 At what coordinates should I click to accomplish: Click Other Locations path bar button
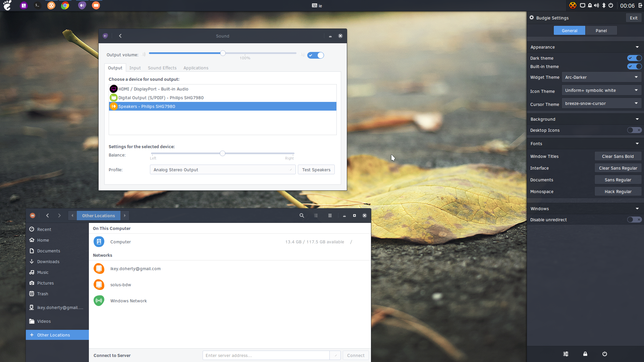pyautogui.click(x=99, y=216)
